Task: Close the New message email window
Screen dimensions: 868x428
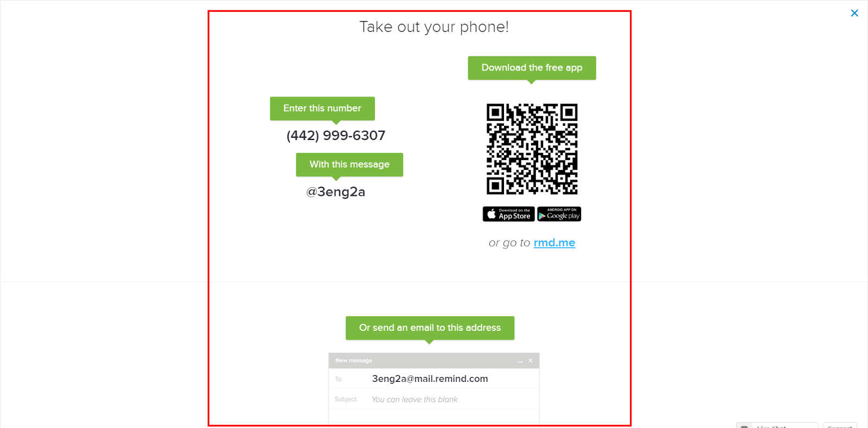Action: click(x=531, y=361)
